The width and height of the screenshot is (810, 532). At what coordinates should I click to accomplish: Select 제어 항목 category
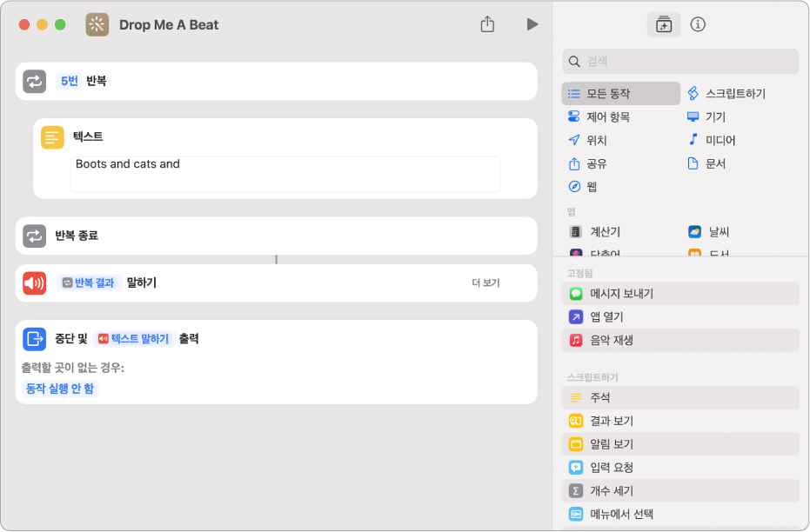[599, 116]
